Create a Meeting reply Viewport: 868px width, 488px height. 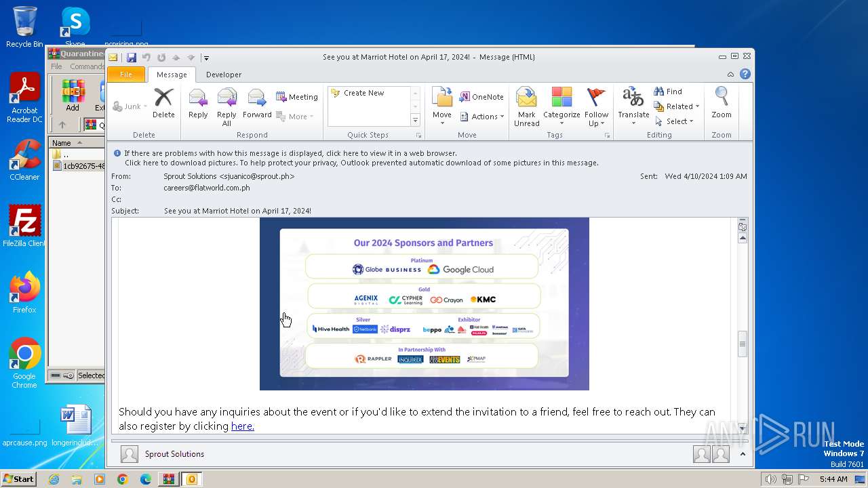[297, 97]
